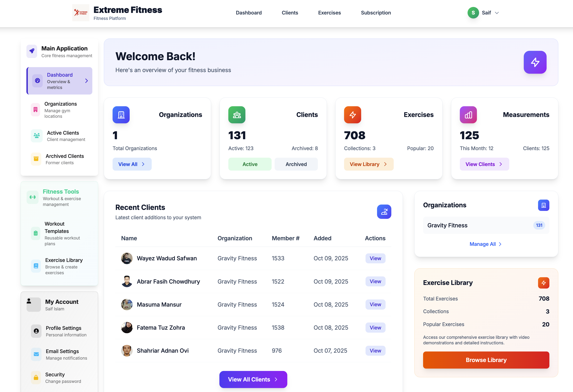This screenshot has width=573, height=392.
Task: Open Email Settings envelope icon in sidebar
Action: point(36,354)
